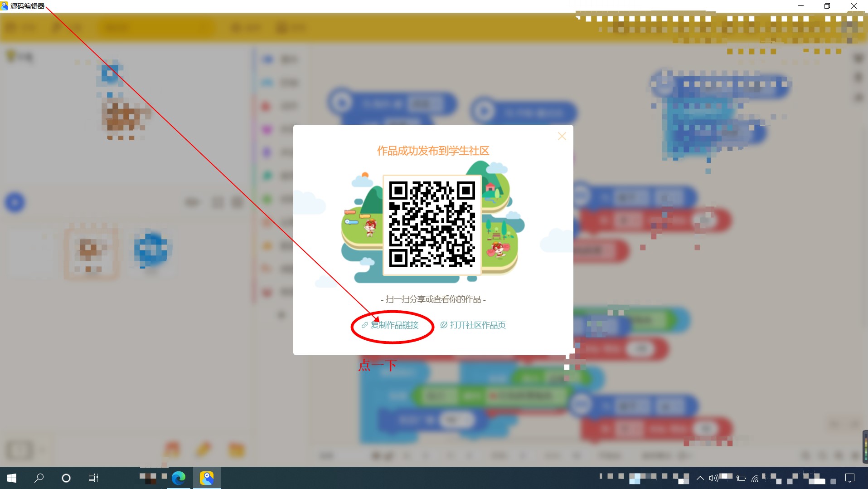Launch Cortana from the taskbar

tap(66, 478)
